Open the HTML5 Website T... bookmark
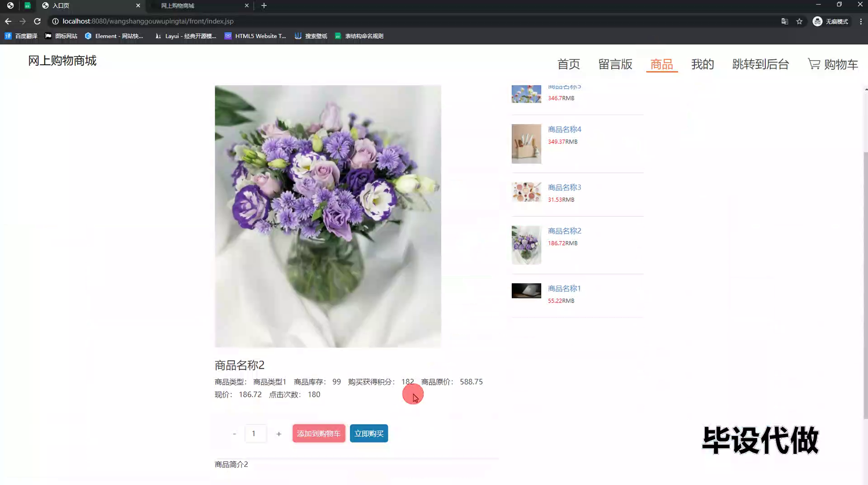 pyautogui.click(x=255, y=36)
